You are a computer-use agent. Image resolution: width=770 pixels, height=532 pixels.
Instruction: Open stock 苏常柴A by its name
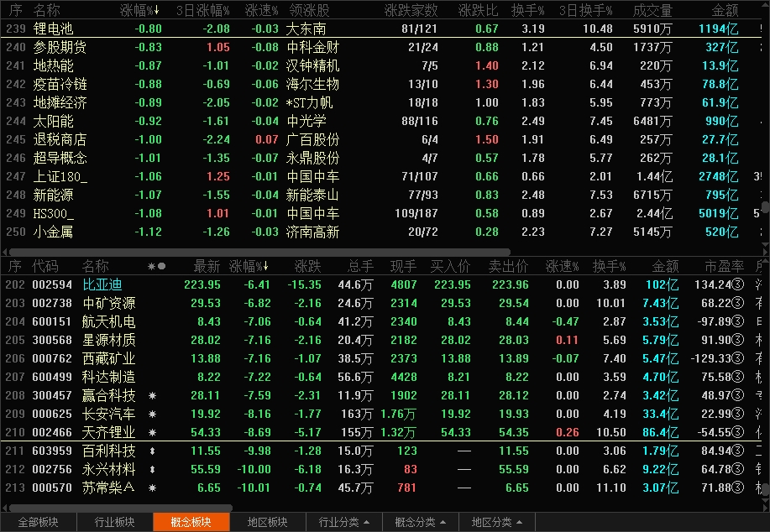point(108,488)
